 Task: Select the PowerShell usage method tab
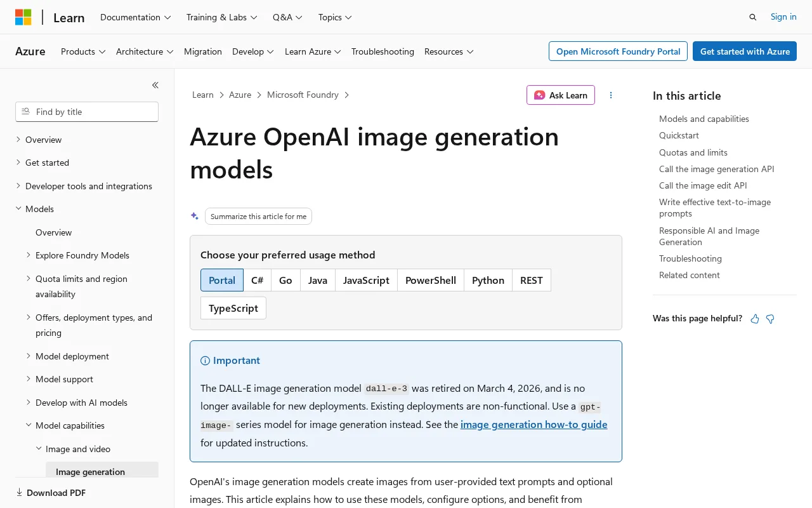pyautogui.click(x=431, y=280)
